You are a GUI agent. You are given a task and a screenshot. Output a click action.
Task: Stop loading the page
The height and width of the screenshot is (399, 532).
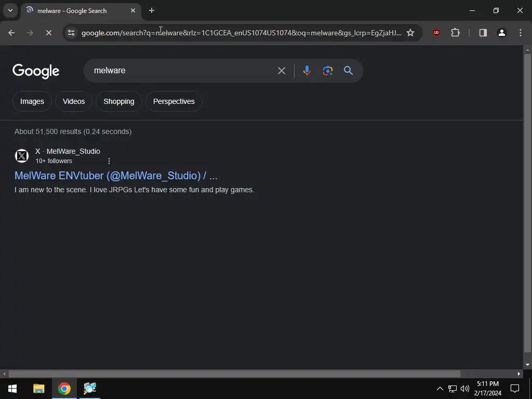point(48,33)
